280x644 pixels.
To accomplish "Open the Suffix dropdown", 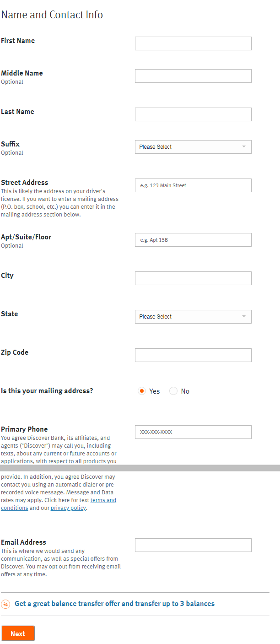I will (193, 146).
